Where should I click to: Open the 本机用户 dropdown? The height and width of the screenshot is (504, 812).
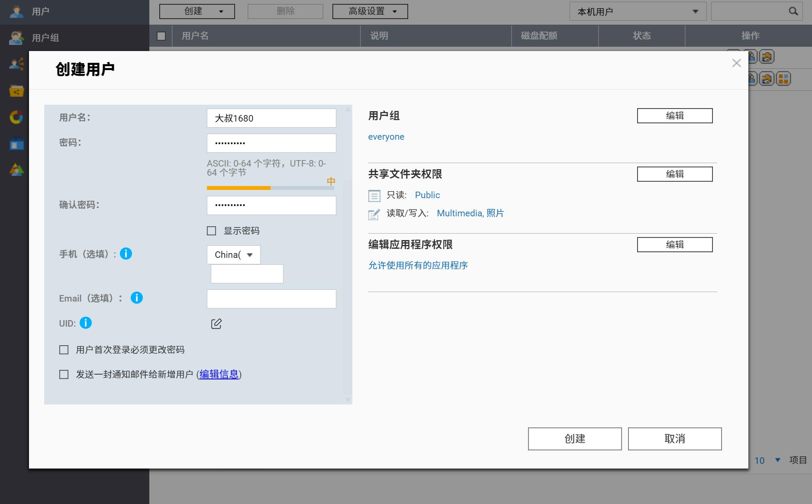637,11
